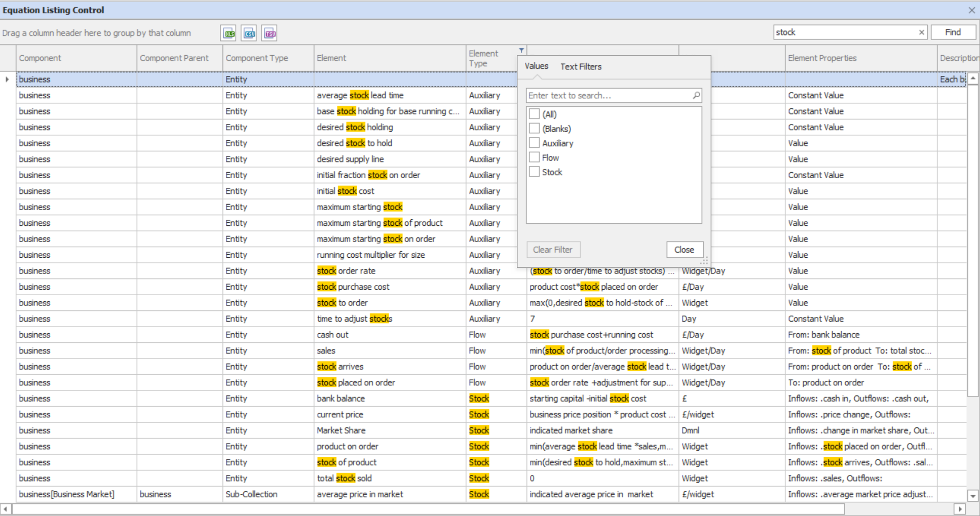This screenshot has height=516, width=980.
Task: Click the 'business[Business Market]' component cell
Action: (x=77, y=494)
